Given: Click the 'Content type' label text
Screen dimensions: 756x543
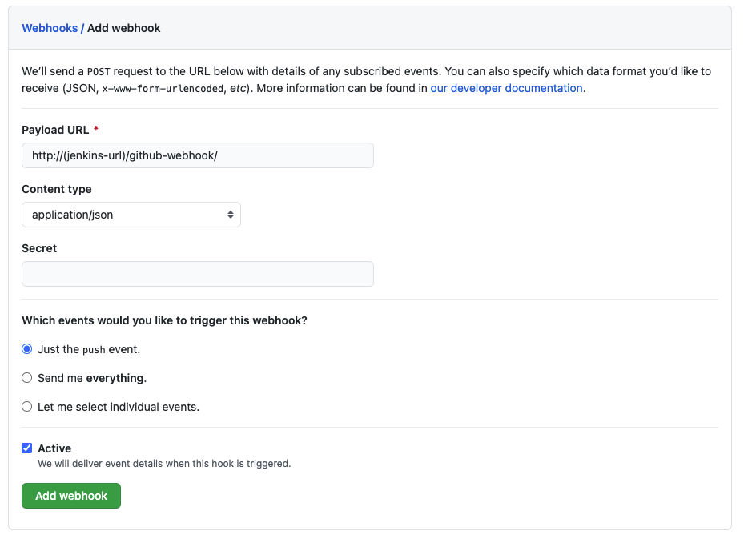Looking at the screenshot, I should click(x=57, y=189).
